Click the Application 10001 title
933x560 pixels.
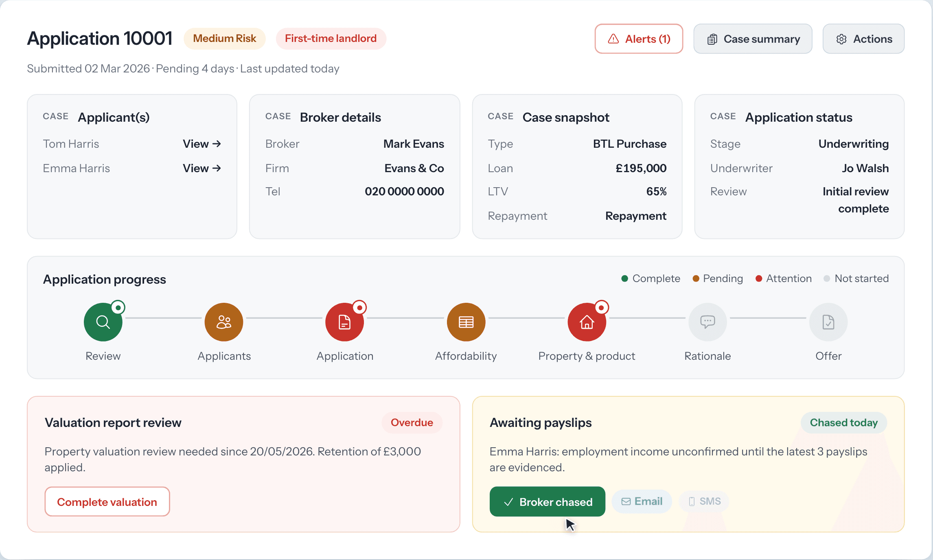100,39
